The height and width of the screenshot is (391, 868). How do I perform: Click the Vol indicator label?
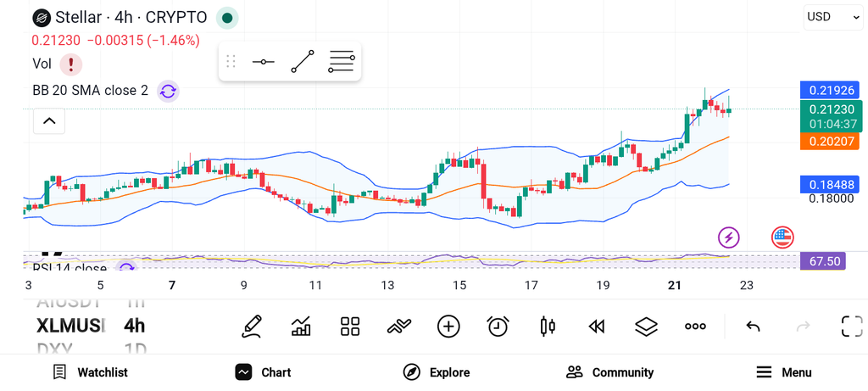42,64
